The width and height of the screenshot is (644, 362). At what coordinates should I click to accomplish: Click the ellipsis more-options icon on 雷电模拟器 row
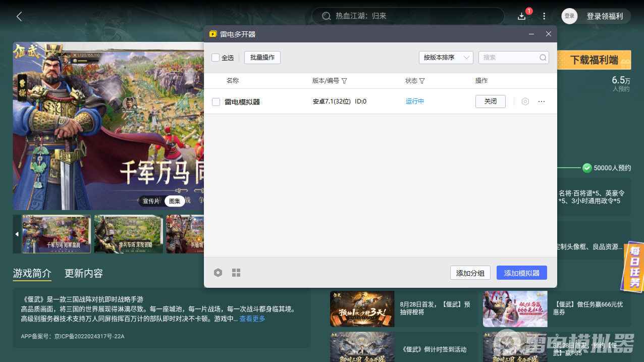(541, 101)
